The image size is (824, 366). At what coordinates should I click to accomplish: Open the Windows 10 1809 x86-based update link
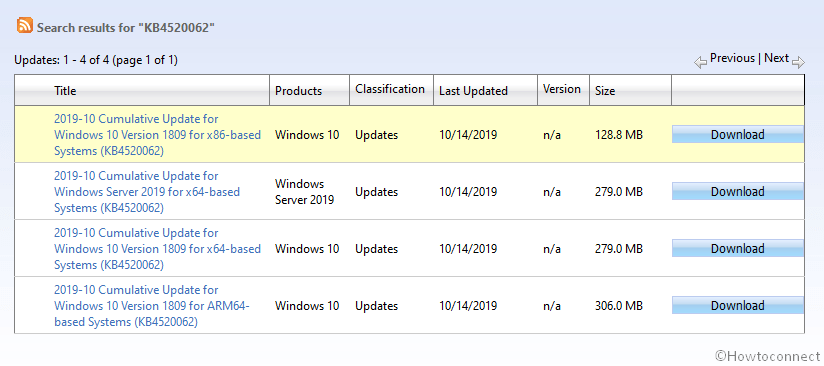[x=158, y=135]
